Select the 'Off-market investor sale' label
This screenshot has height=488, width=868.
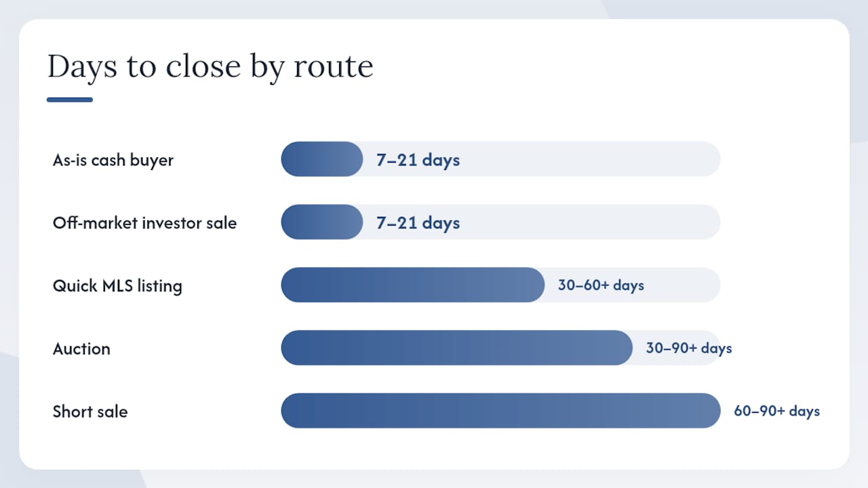pos(144,222)
